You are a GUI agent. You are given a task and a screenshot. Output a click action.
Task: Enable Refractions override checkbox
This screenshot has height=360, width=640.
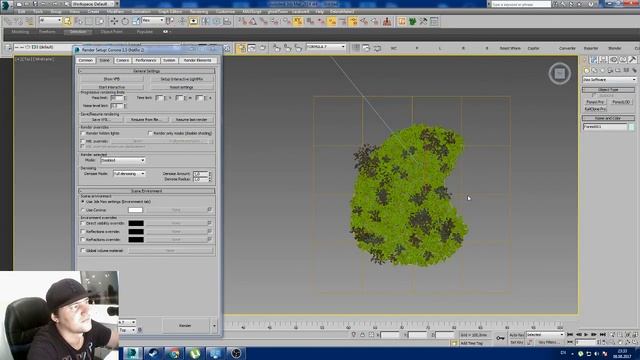click(83, 240)
